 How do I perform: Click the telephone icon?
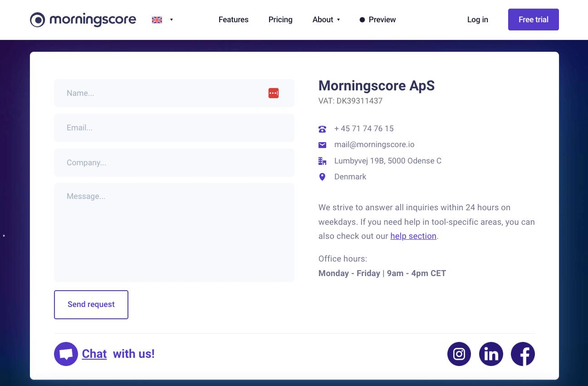[322, 129]
